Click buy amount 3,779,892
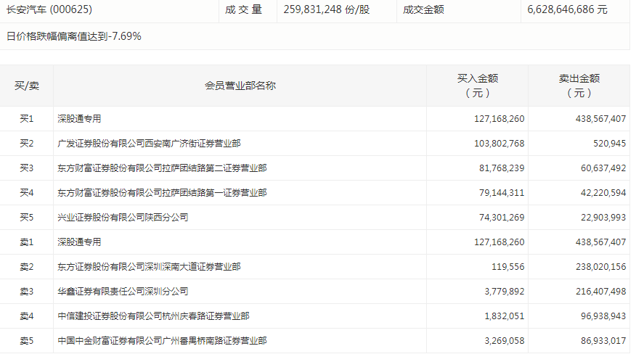 [x=505, y=292]
